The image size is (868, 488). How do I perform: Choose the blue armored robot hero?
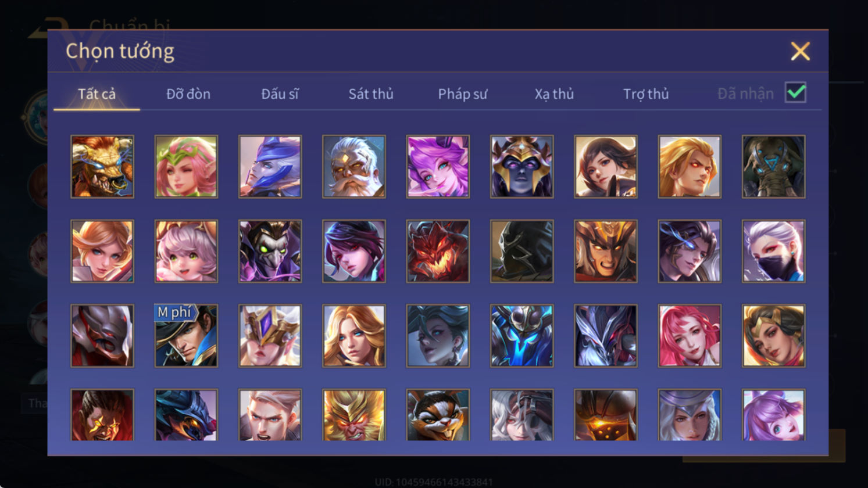tap(521, 336)
